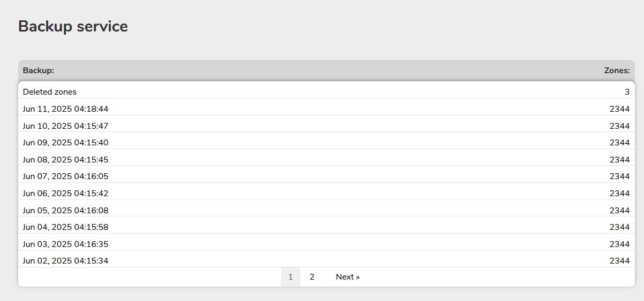
Task: Select the Jun 03, 2025 04:16:35 backup
Action: pos(65,244)
